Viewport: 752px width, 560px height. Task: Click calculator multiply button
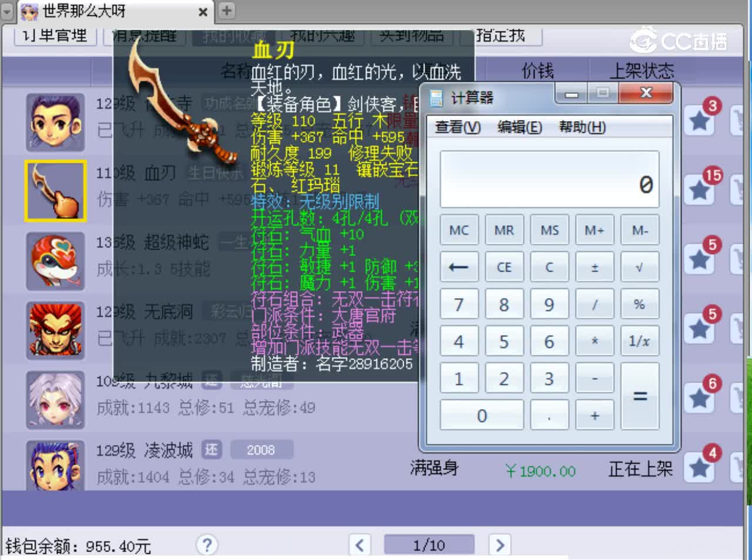click(595, 342)
